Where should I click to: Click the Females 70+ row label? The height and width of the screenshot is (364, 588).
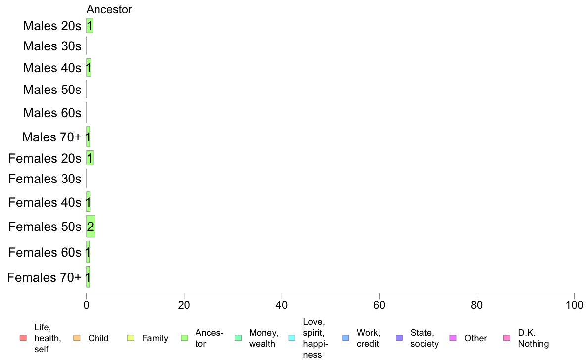[44, 277]
